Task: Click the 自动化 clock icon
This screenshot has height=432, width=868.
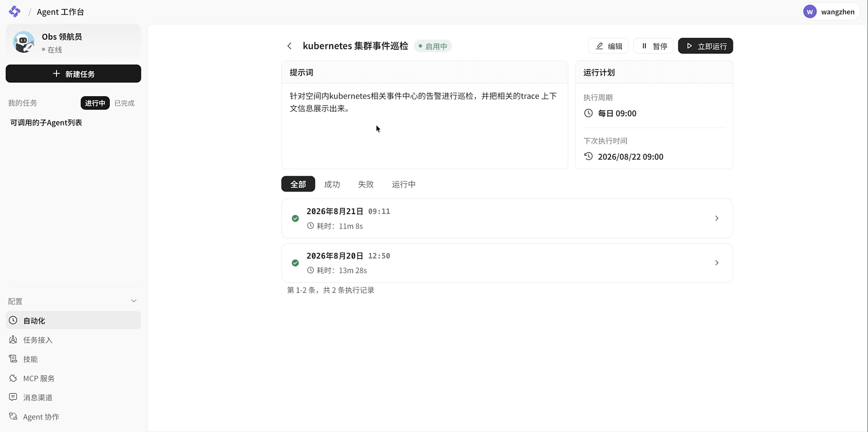Action: [x=13, y=320]
